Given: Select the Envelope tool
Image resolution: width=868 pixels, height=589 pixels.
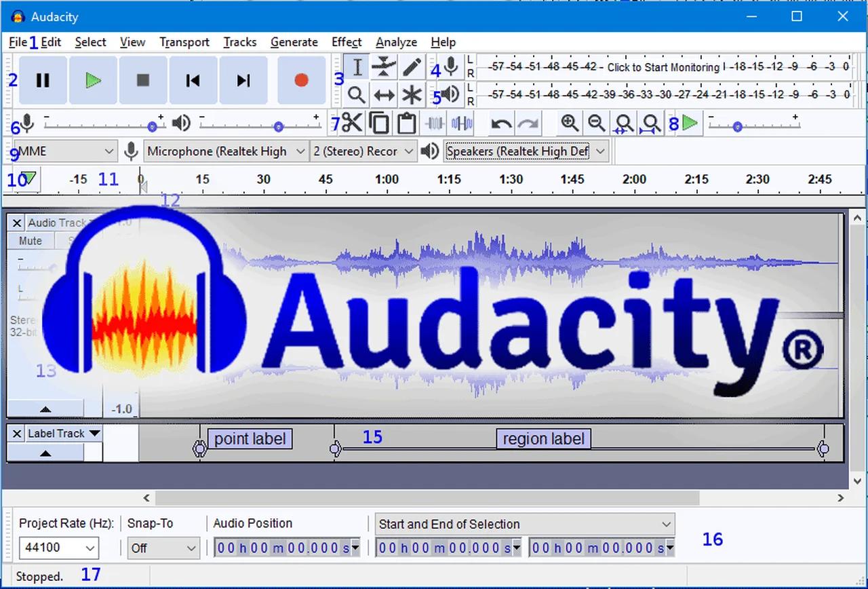Looking at the screenshot, I should point(384,66).
